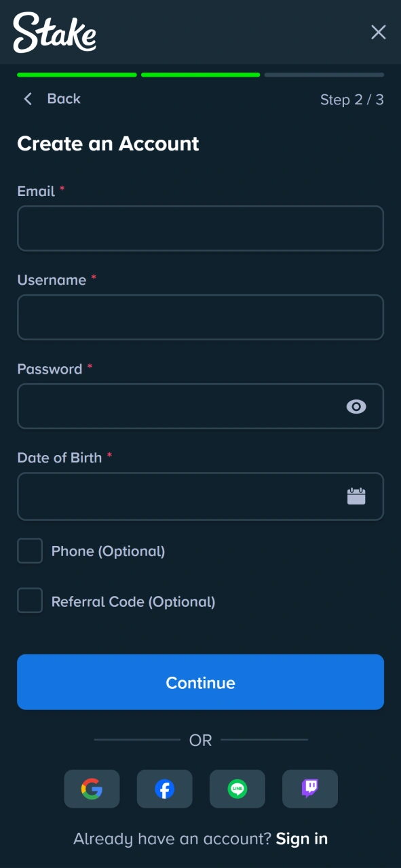401x868 pixels.
Task: Dismiss the signup dialog with the X
Action: point(378,32)
